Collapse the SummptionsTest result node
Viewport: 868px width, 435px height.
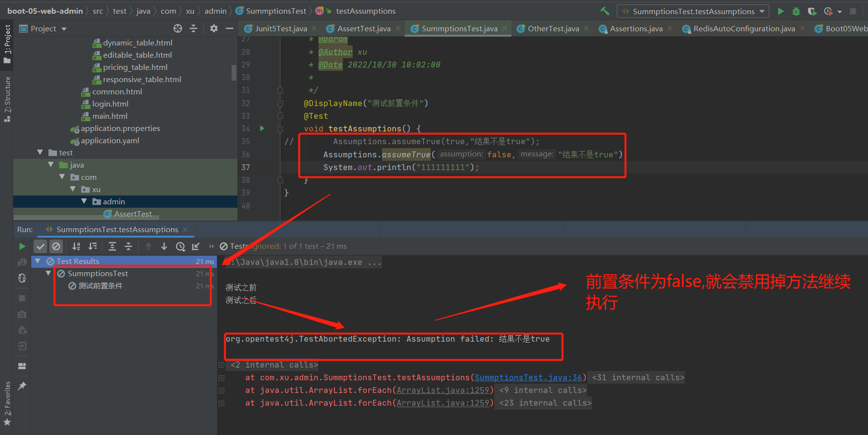(48, 273)
